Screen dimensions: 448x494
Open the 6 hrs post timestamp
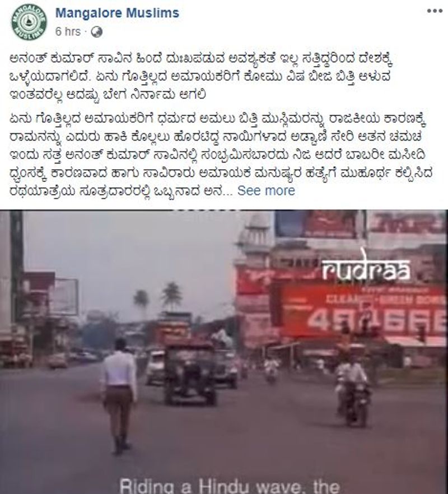point(68,32)
